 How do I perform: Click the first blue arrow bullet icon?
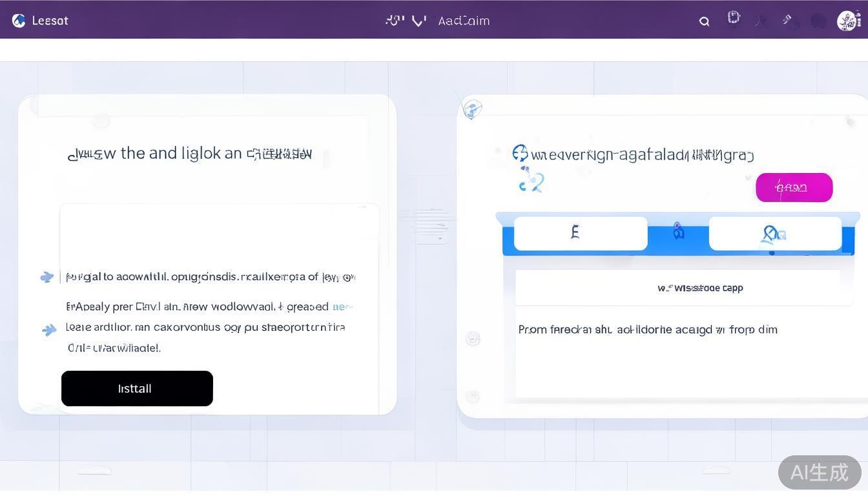point(46,277)
